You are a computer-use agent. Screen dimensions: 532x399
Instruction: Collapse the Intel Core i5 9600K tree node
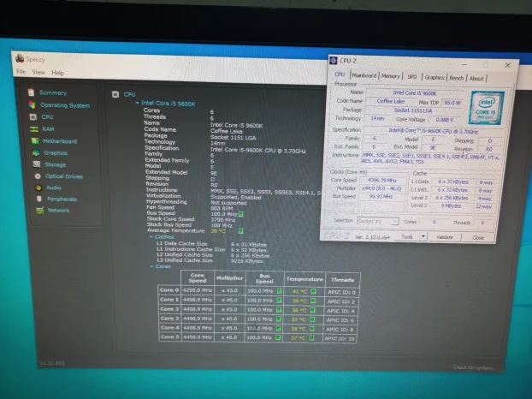pyautogui.click(x=138, y=103)
